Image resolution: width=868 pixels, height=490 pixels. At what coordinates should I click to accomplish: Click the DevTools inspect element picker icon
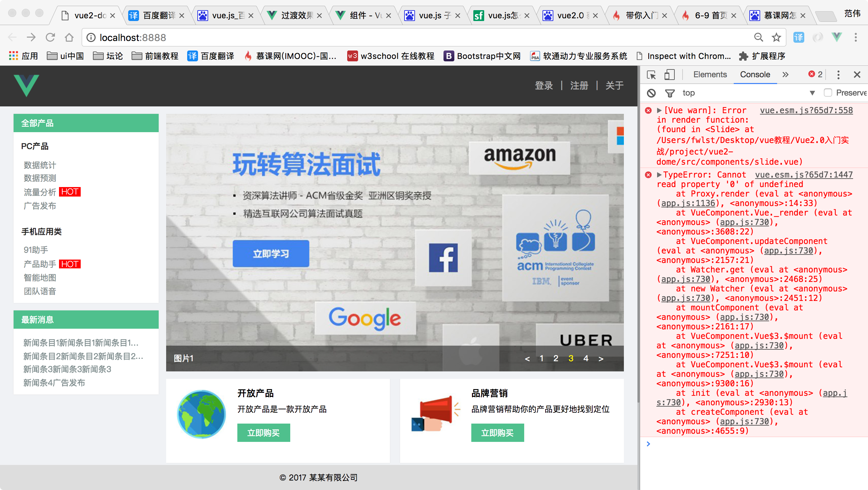pos(651,75)
